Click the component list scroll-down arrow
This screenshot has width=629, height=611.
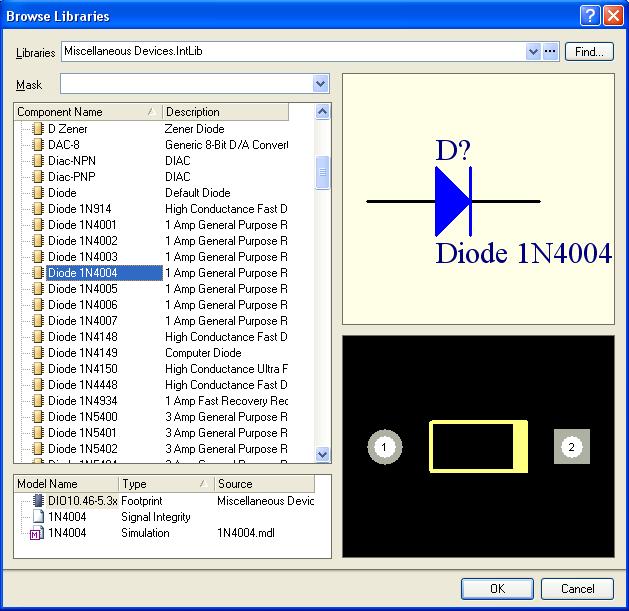(323, 455)
